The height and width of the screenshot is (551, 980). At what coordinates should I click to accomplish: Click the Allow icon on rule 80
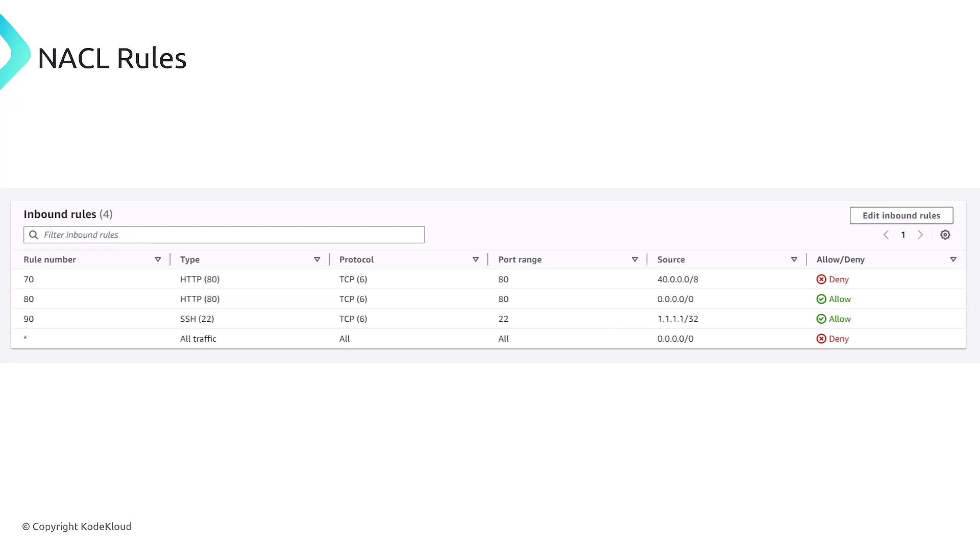821,299
